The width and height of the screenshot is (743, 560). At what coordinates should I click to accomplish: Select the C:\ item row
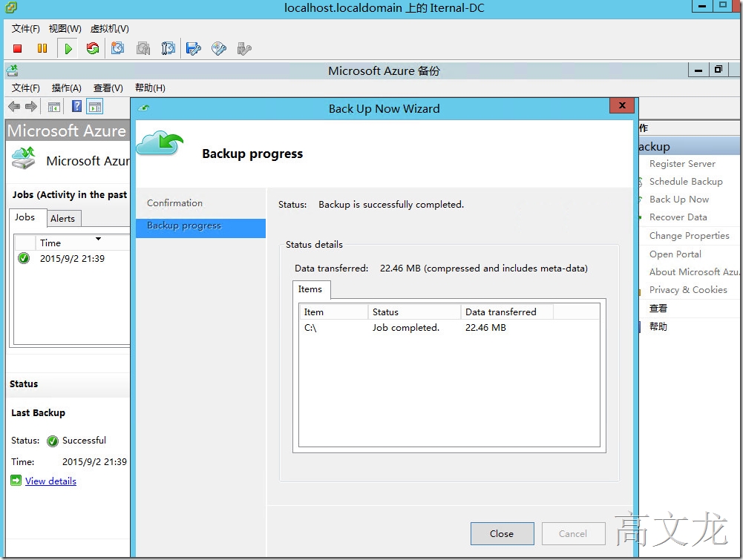point(449,328)
